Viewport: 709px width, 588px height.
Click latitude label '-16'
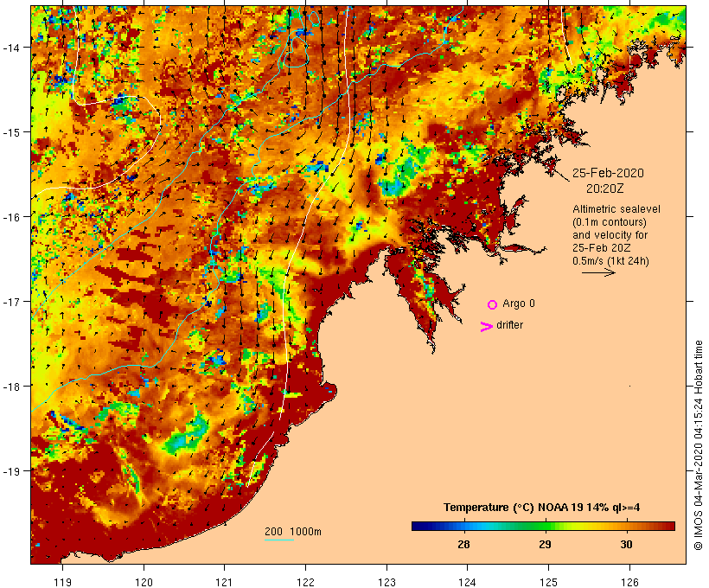tap(10, 217)
